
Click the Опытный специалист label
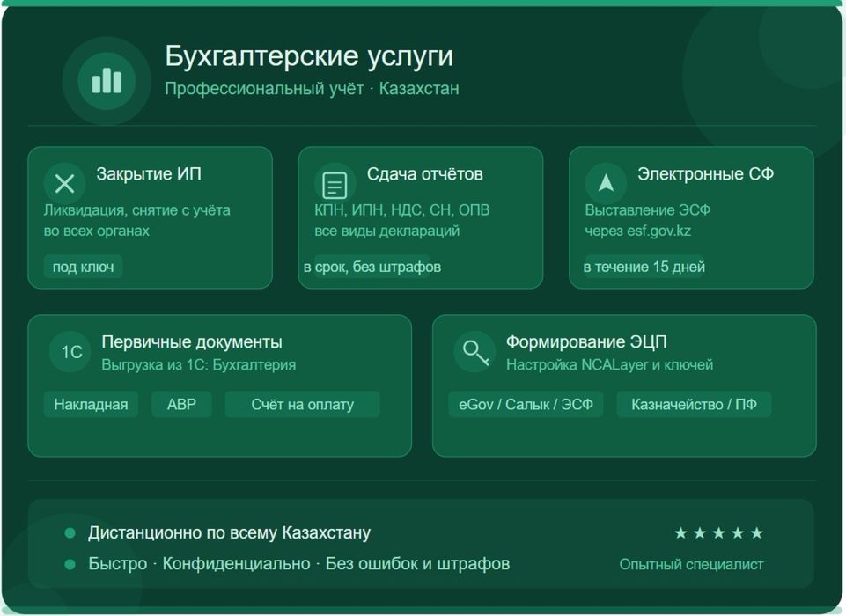click(x=691, y=565)
